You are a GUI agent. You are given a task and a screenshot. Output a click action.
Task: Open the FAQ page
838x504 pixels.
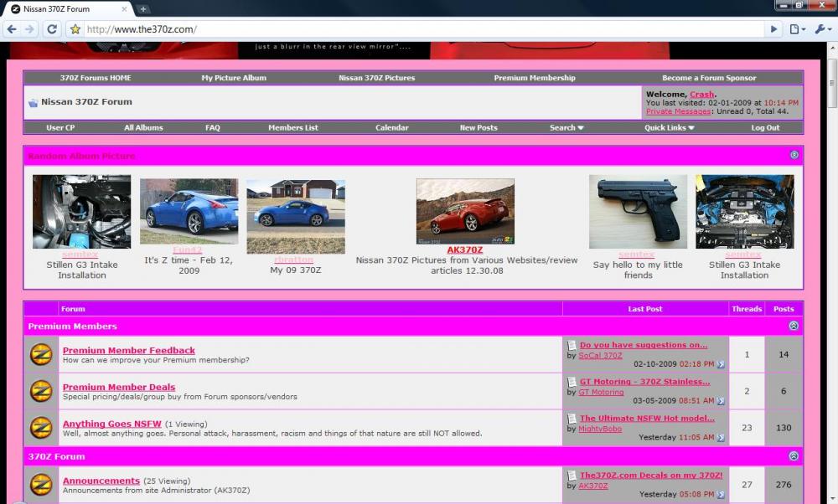click(213, 127)
